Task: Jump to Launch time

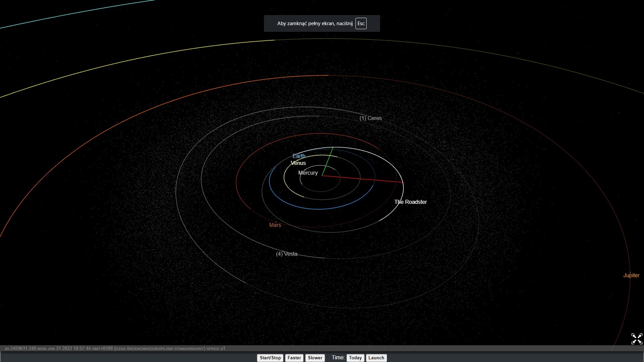Action: click(x=376, y=358)
